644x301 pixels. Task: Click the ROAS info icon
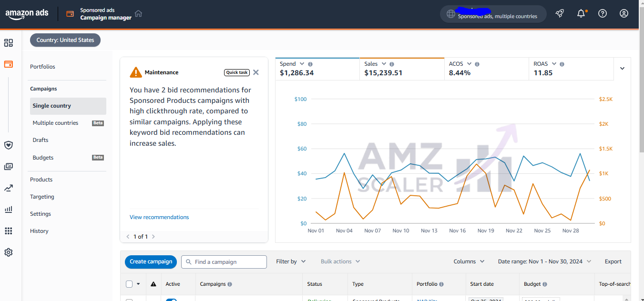(562, 64)
